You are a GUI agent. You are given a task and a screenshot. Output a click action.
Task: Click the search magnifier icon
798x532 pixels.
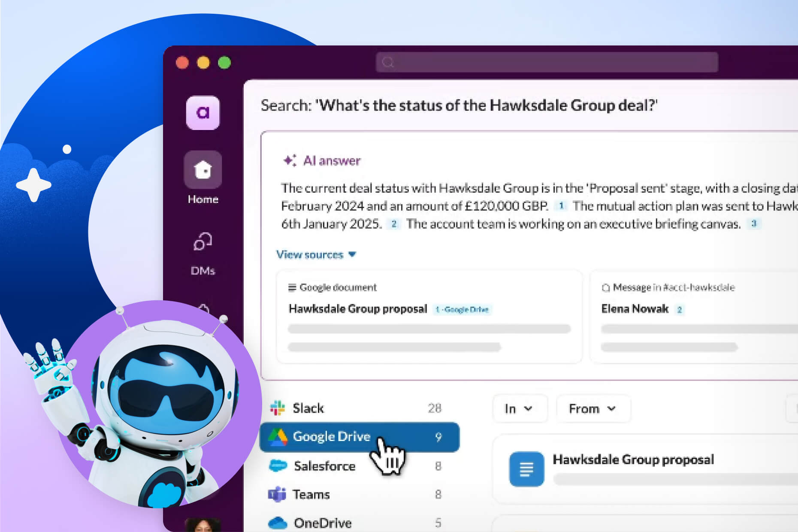pyautogui.click(x=388, y=63)
